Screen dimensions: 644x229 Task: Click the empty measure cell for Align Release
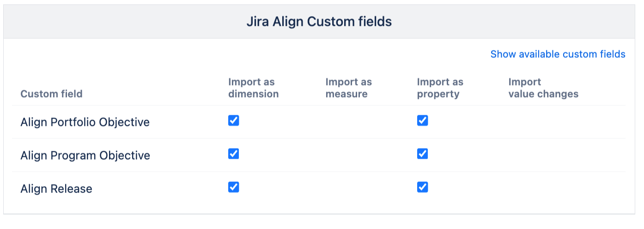[x=348, y=189]
